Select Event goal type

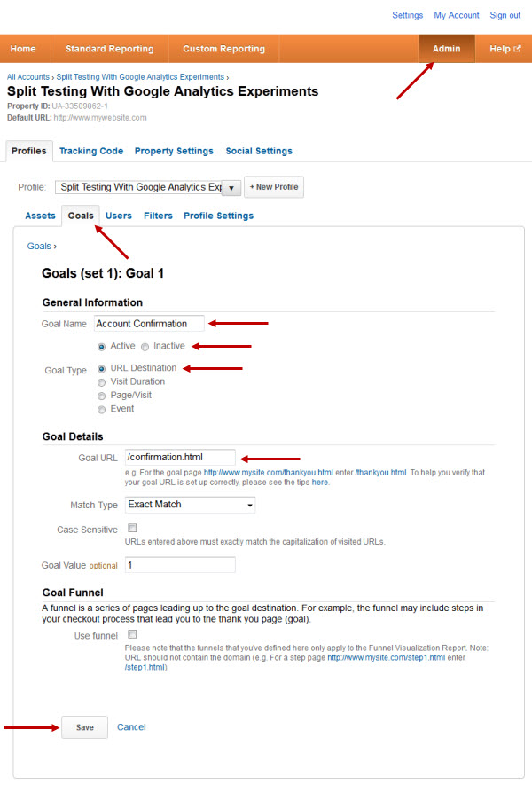point(102,409)
